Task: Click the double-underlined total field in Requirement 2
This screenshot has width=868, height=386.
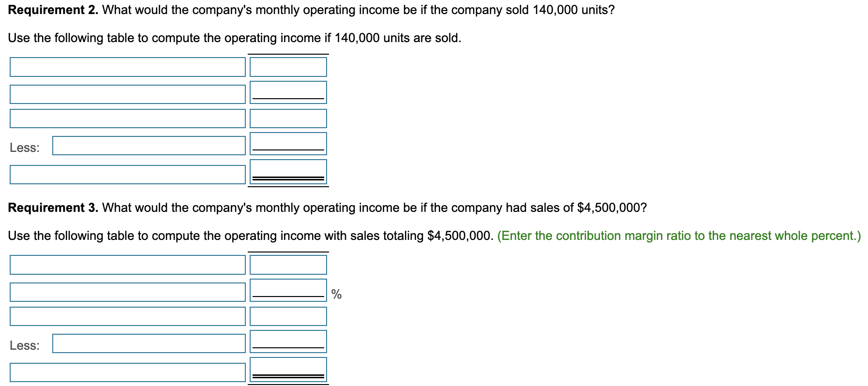Action: point(288,170)
